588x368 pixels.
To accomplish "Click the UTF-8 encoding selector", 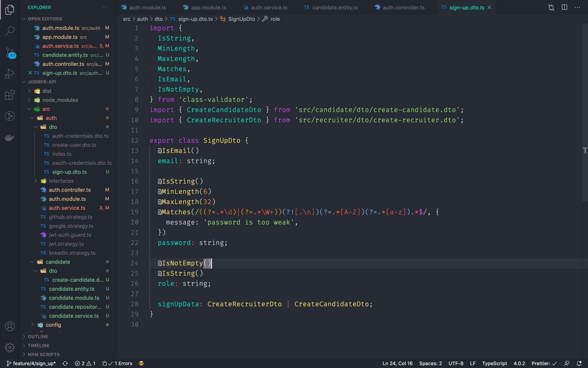I will pos(456,363).
